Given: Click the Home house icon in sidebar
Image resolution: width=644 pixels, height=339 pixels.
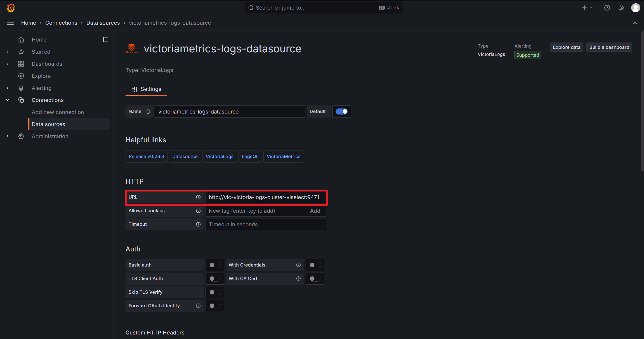Looking at the screenshot, I should coord(21,40).
